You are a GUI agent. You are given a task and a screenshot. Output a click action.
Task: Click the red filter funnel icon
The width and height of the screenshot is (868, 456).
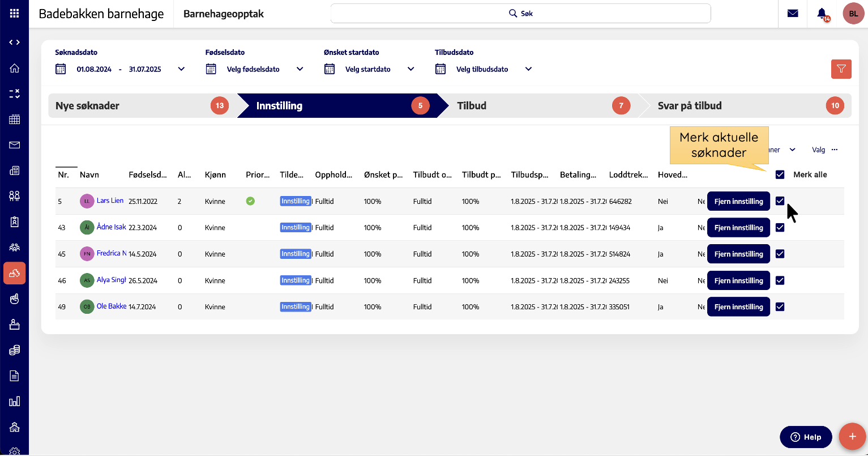(841, 69)
